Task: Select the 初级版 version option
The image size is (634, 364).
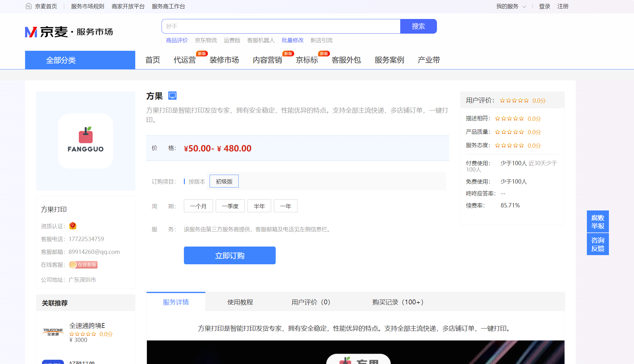Action: [x=224, y=181]
